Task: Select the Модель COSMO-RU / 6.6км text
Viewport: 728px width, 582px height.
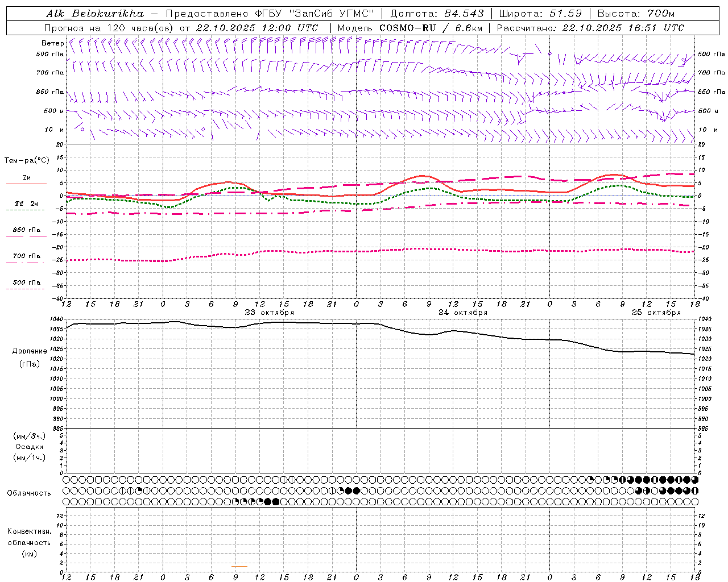Action: [409, 28]
